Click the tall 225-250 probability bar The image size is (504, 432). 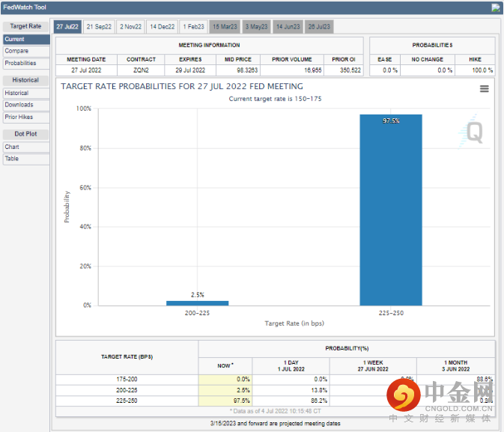click(x=391, y=210)
